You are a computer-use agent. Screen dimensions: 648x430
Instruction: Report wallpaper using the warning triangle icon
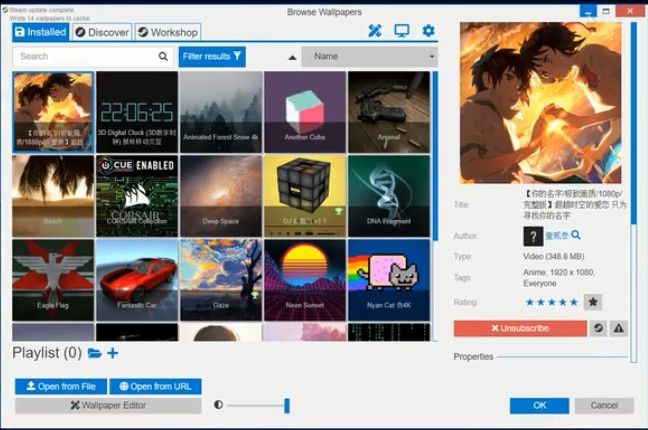pos(618,328)
